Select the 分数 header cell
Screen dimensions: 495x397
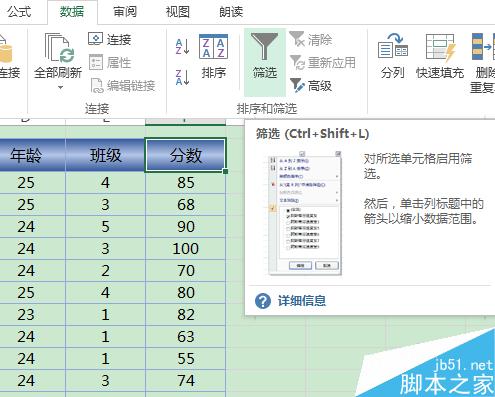point(186,155)
